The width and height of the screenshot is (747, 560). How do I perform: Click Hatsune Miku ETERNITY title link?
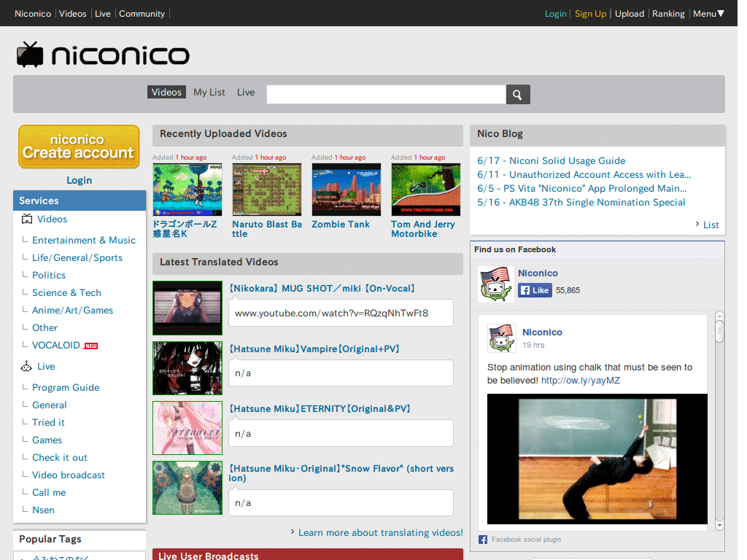pos(320,408)
